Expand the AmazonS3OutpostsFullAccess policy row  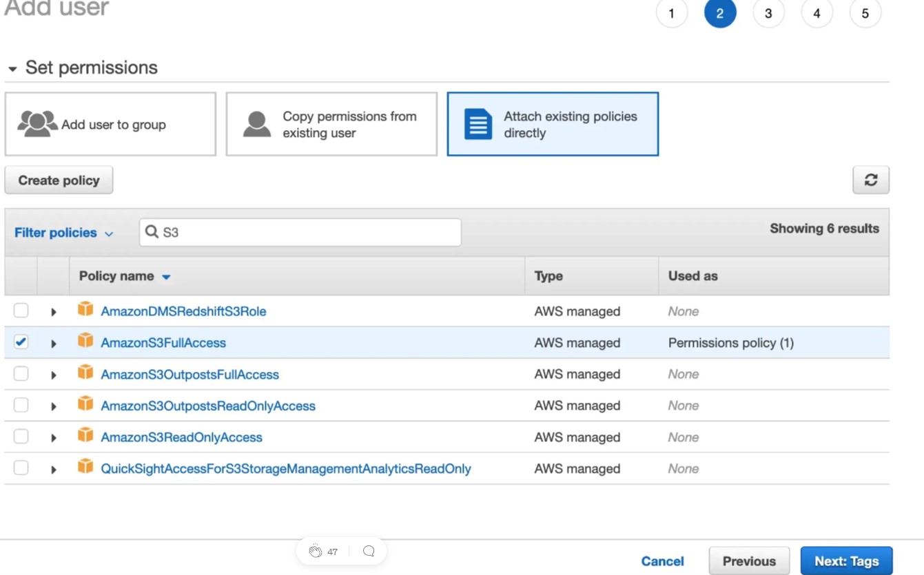pos(54,375)
